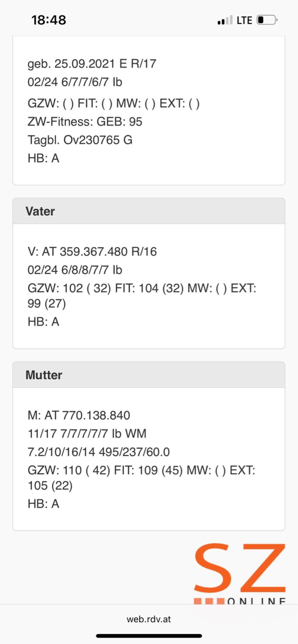Tap the cellular signal bars icon
The width and height of the screenshot is (298, 644).
coord(225,20)
